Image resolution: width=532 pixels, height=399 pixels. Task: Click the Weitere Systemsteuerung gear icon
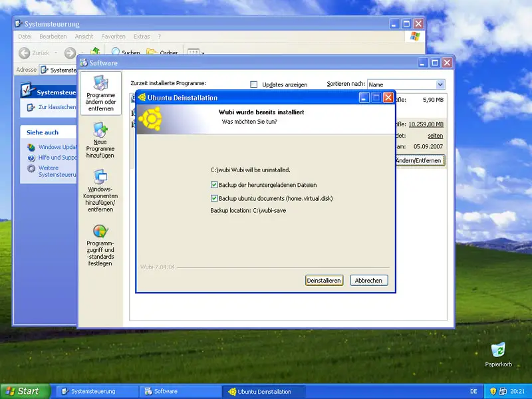pos(31,168)
